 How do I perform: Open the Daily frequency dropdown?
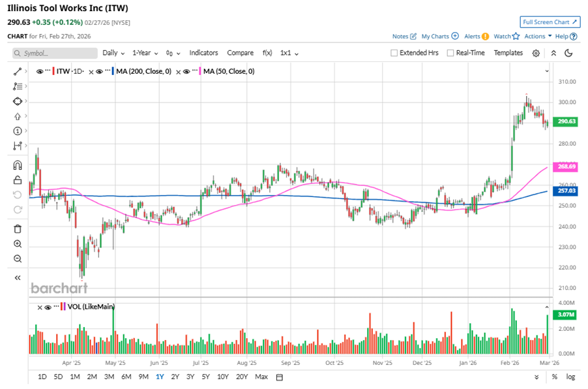point(113,53)
